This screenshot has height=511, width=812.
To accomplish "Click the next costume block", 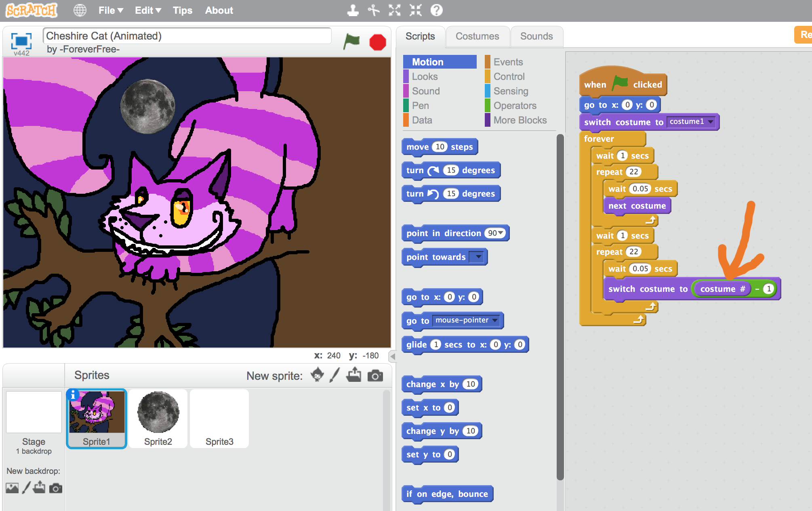I will pyautogui.click(x=637, y=206).
